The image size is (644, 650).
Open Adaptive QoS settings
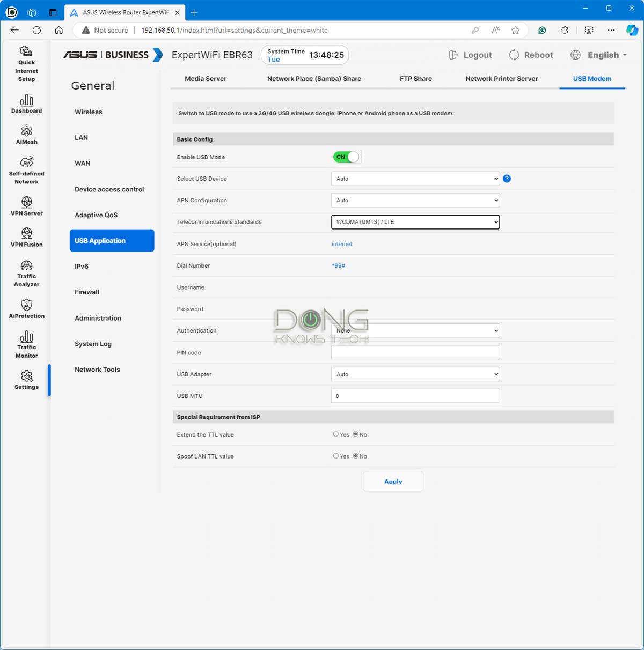[x=96, y=215]
